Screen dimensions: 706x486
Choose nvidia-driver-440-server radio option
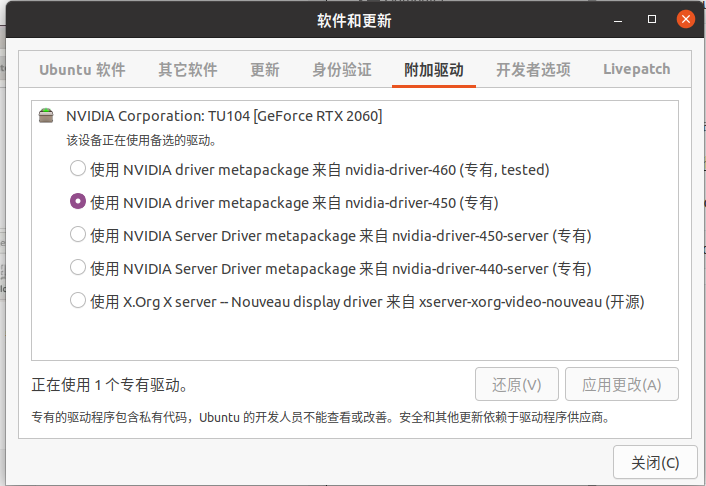point(78,268)
